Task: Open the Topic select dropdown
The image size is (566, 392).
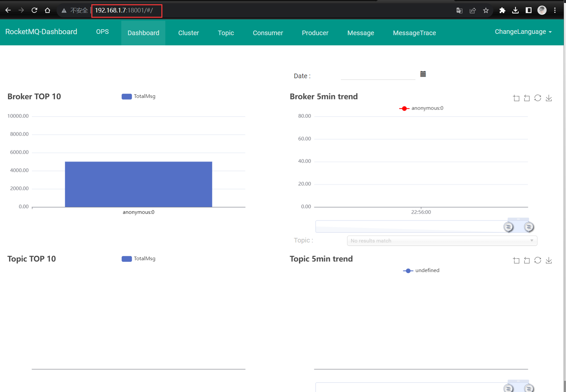Action: click(442, 241)
